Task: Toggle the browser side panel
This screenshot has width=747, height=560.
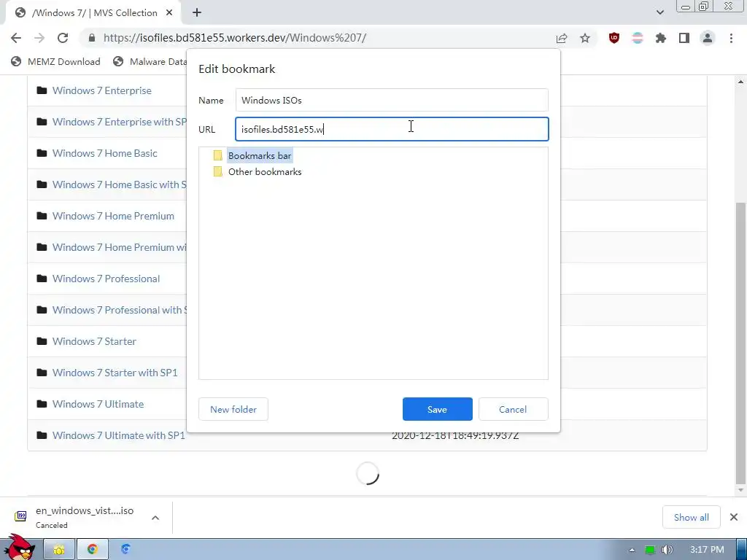Action: (x=684, y=38)
